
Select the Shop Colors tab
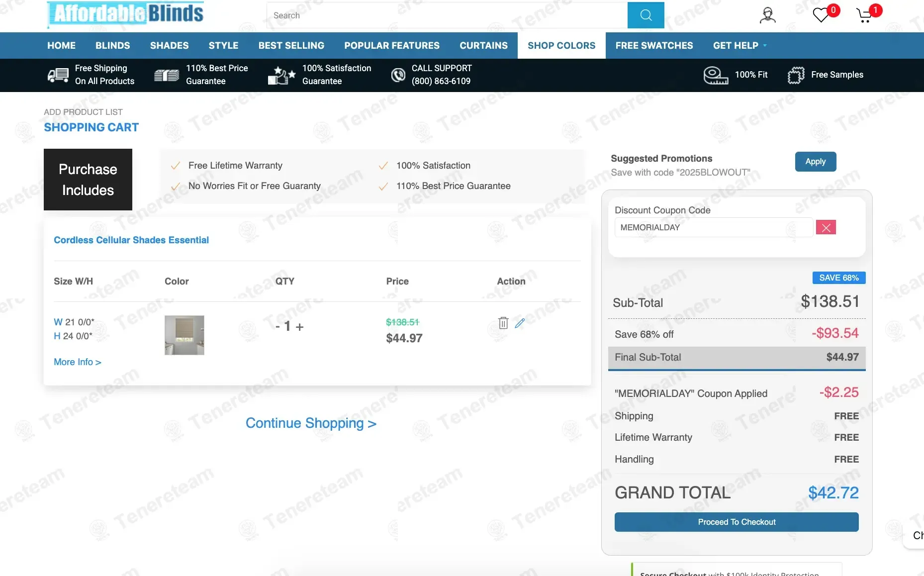(x=561, y=45)
